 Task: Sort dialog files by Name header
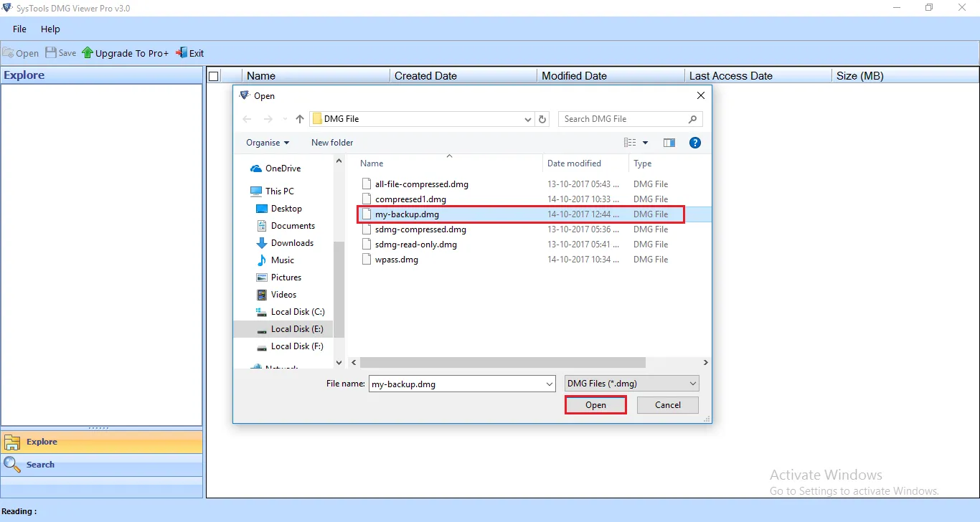[x=372, y=163]
